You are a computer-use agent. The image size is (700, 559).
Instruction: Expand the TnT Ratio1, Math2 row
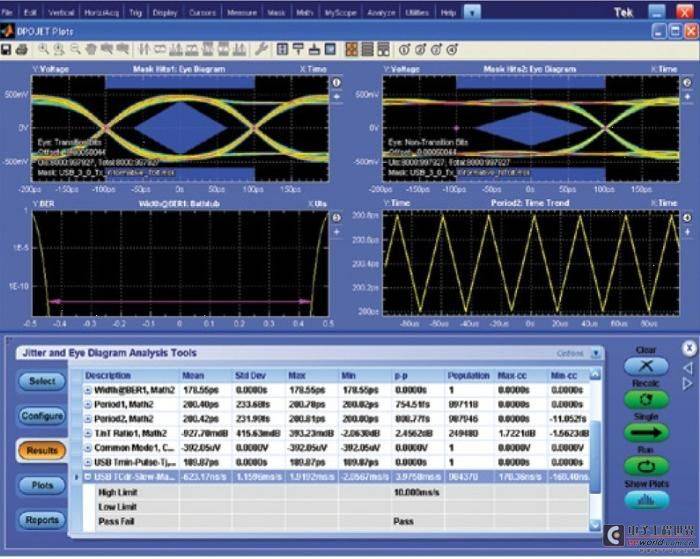[88, 434]
